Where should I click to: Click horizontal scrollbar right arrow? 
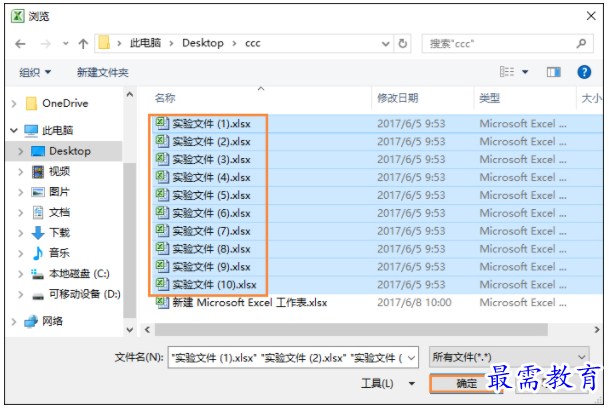tap(597, 330)
